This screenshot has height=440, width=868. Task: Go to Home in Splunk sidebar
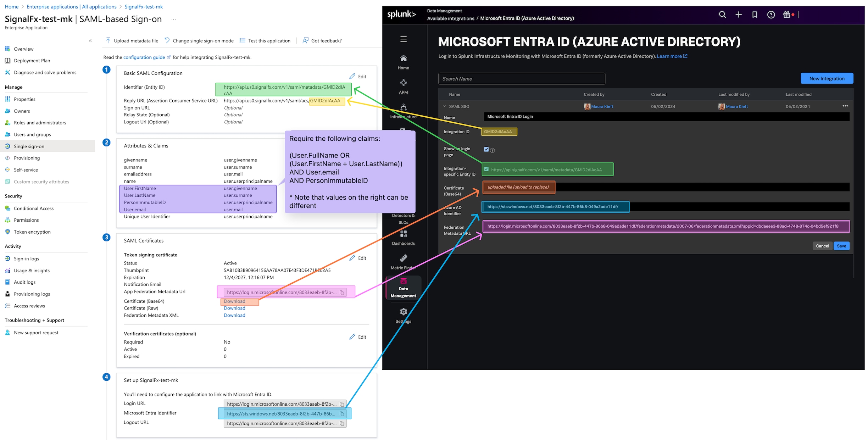[x=404, y=62]
